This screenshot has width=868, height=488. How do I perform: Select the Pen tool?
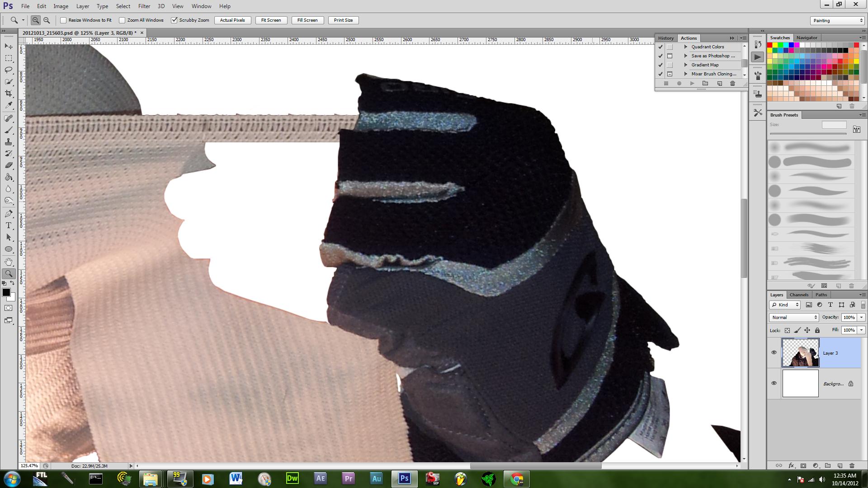pyautogui.click(x=9, y=214)
